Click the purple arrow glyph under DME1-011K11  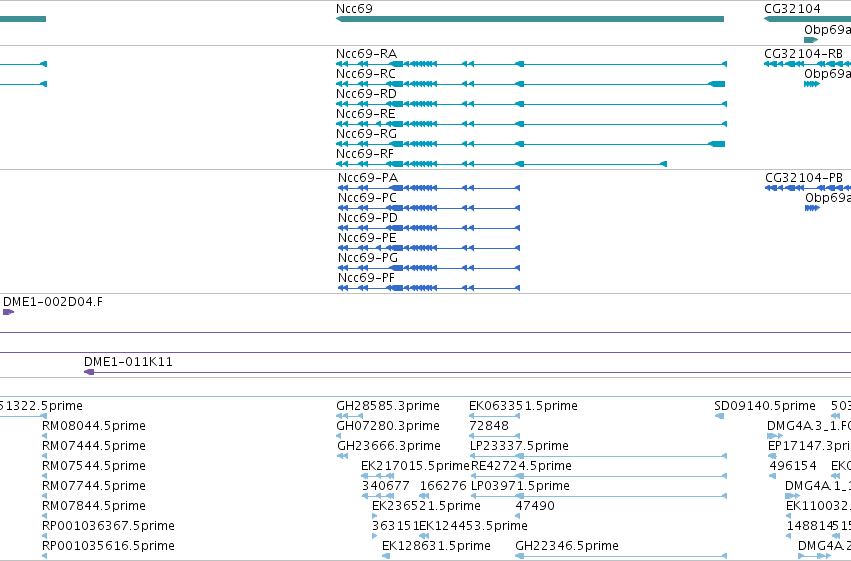(89, 372)
